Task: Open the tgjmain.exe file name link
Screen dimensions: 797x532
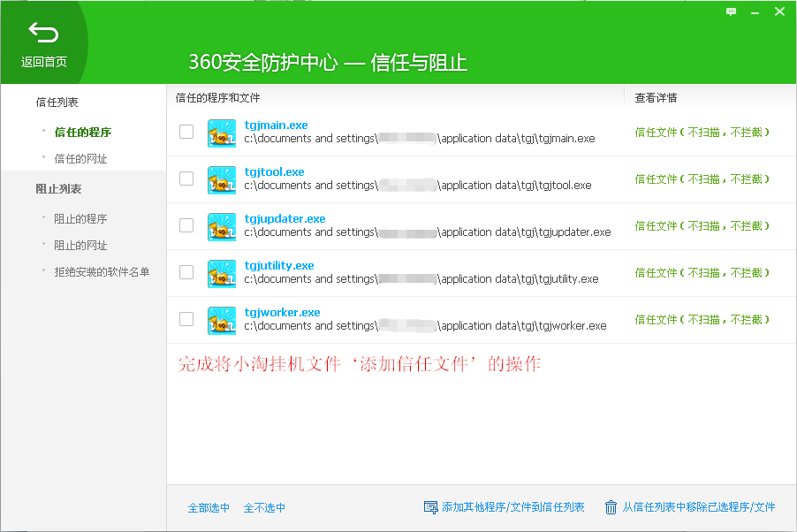Action: coord(276,125)
